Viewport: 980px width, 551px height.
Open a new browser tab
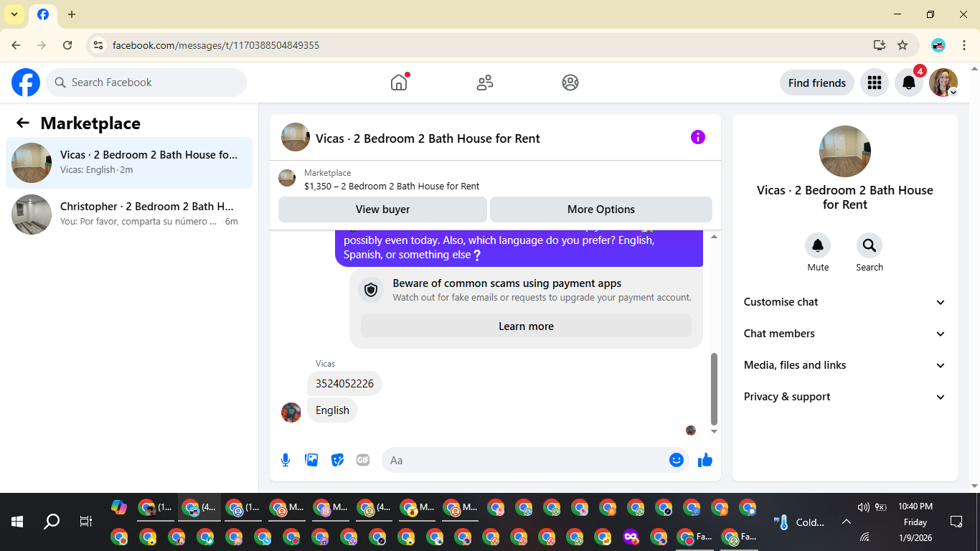(x=72, y=14)
